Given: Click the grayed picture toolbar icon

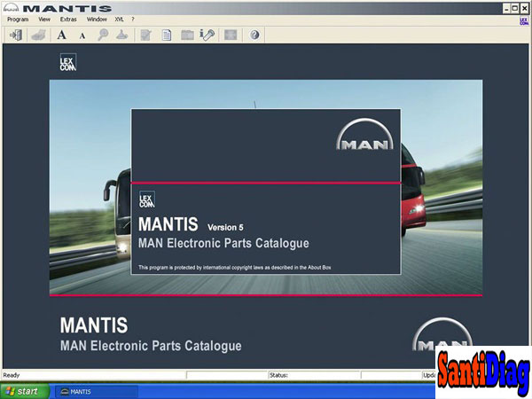Looking at the screenshot, I should click(231, 35).
